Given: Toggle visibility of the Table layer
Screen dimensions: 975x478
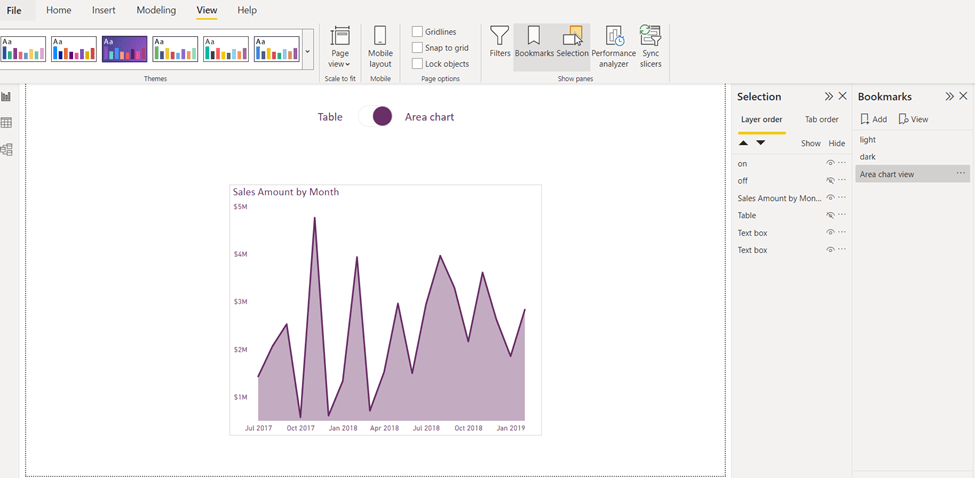Looking at the screenshot, I should tap(830, 215).
